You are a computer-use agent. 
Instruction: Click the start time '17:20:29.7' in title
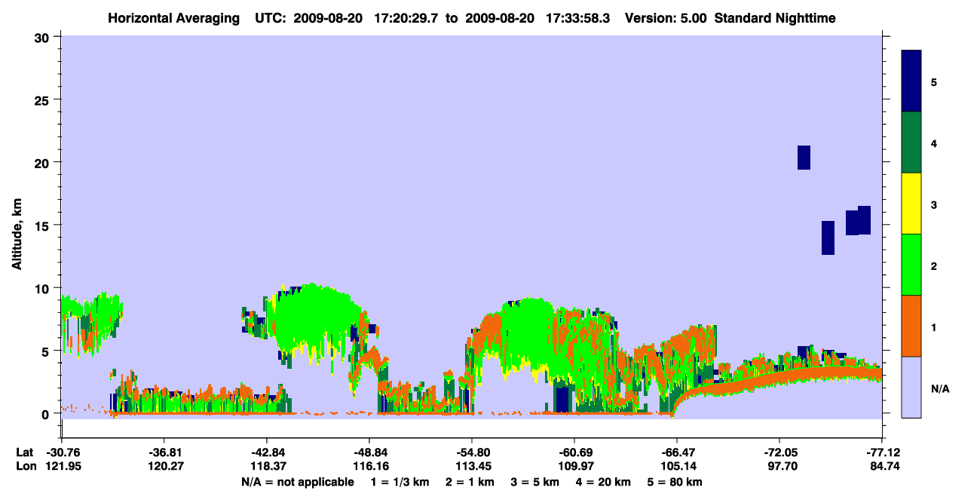(x=406, y=17)
